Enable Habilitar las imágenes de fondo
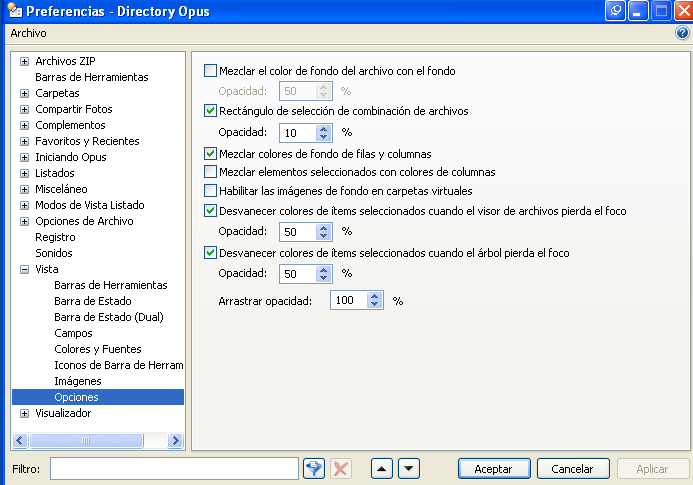Image resolution: width=693 pixels, height=485 pixels. pyautogui.click(x=210, y=191)
